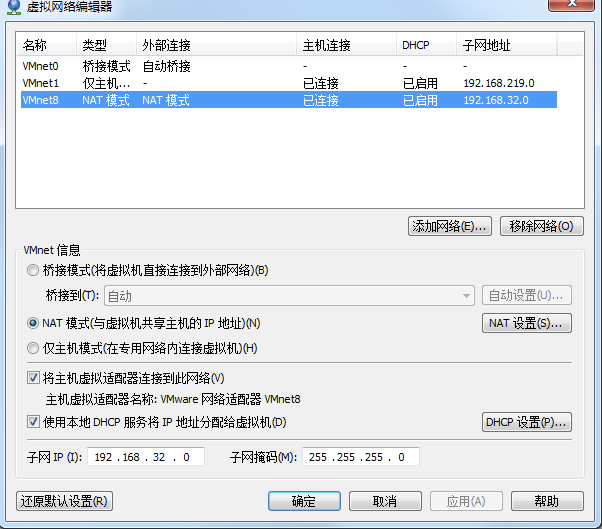Click 已连接 cell in VMnet1 row
This screenshot has height=529, width=602.
321,83
